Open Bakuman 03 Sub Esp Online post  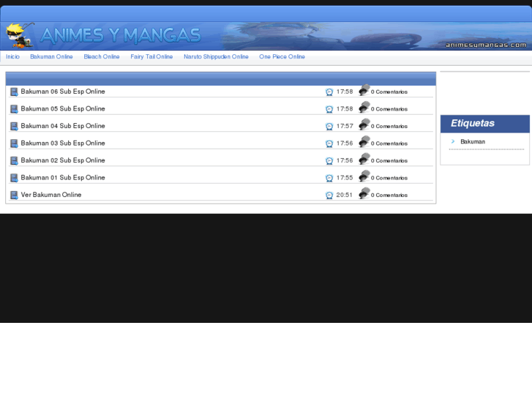63,143
